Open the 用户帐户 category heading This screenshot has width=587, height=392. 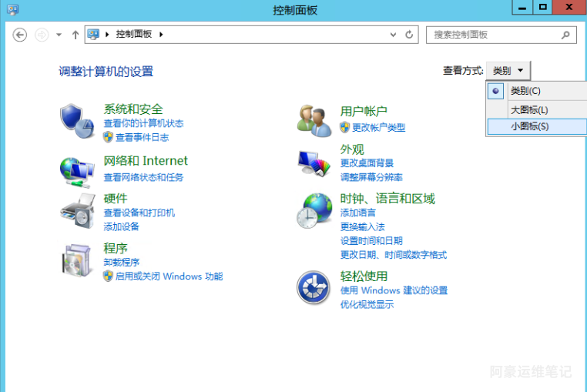364,111
